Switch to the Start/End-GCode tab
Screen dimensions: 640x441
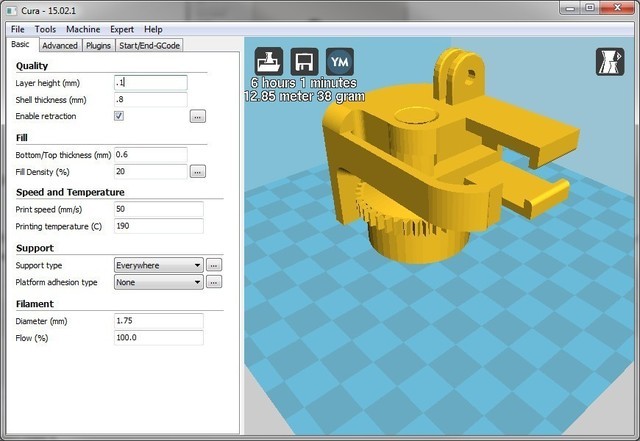click(149, 45)
